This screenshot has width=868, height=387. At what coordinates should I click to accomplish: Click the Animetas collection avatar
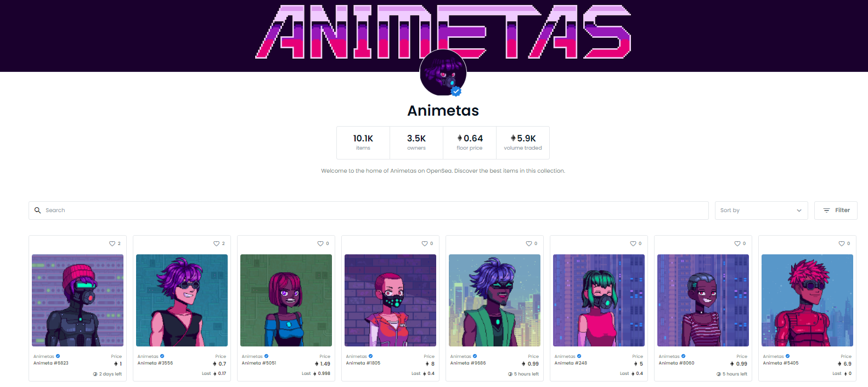pyautogui.click(x=443, y=73)
